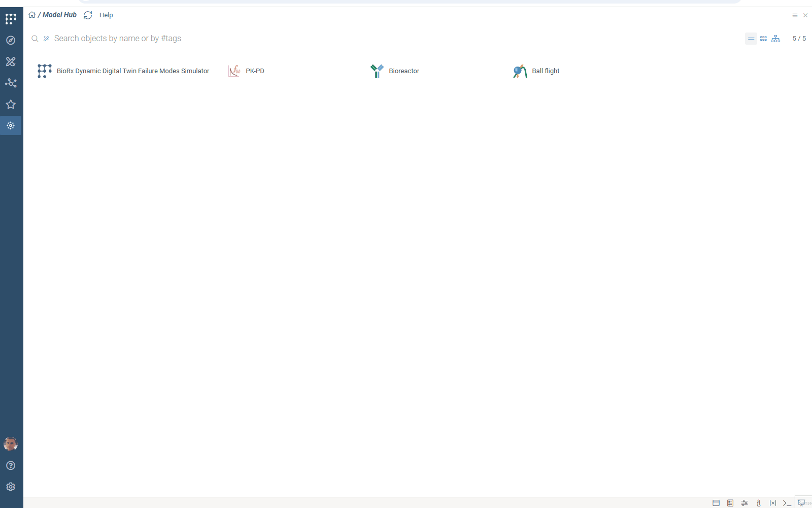Switch to the list view mode
The height and width of the screenshot is (508, 812).
point(751,39)
